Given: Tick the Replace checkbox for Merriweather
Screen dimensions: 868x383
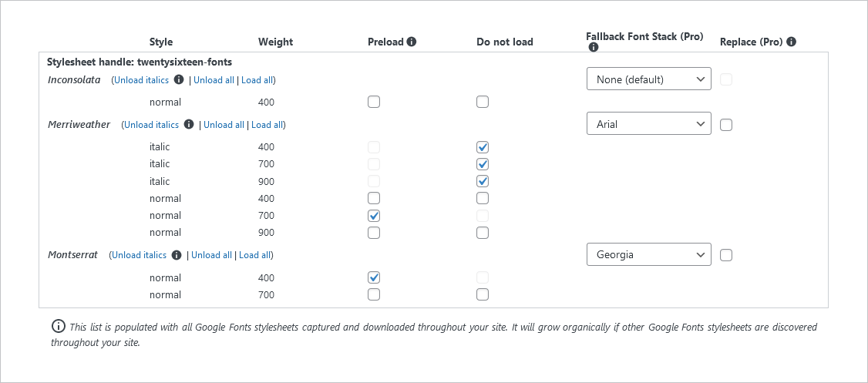Looking at the screenshot, I should click(726, 125).
